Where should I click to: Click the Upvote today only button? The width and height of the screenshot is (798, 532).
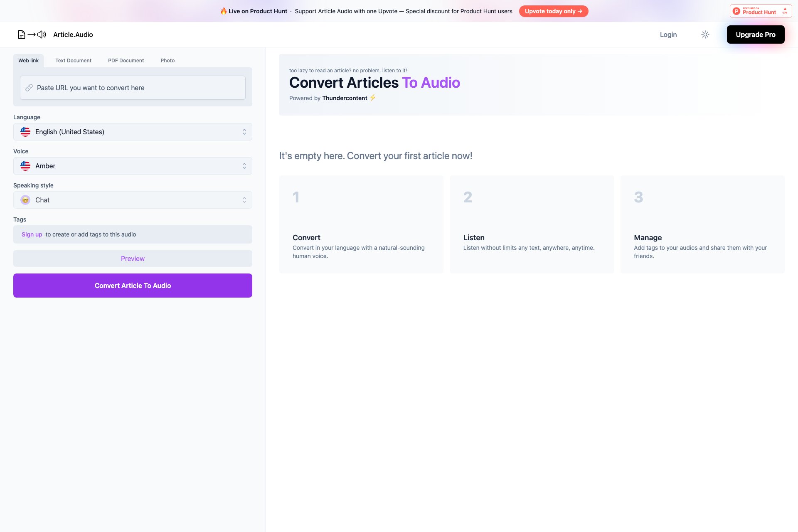tap(553, 11)
